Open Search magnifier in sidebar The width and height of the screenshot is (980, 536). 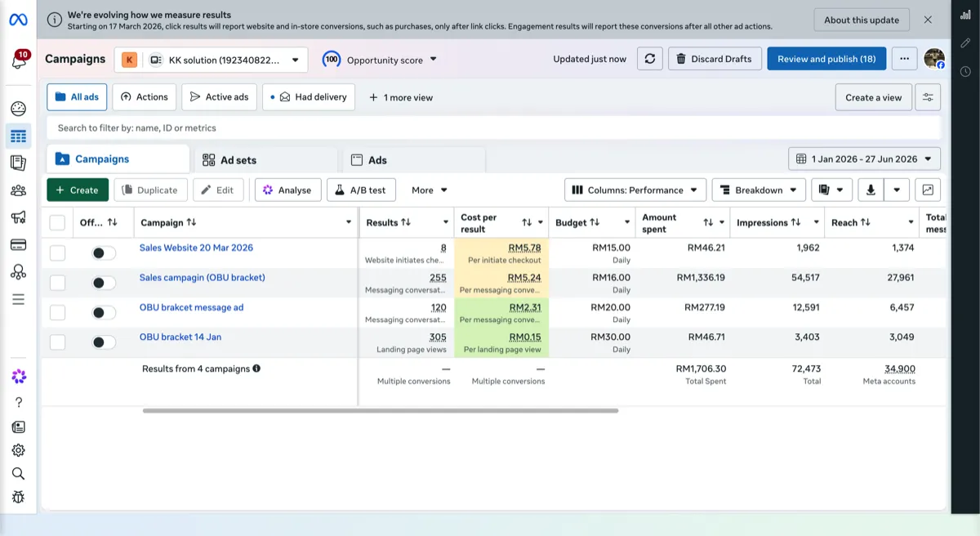pos(18,474)
